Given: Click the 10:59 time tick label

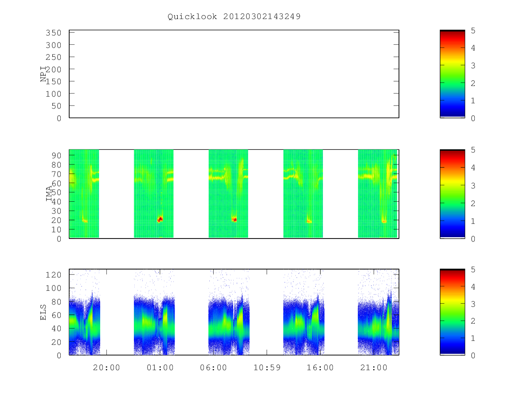Looking at the screenshot, I should [267, 368].
